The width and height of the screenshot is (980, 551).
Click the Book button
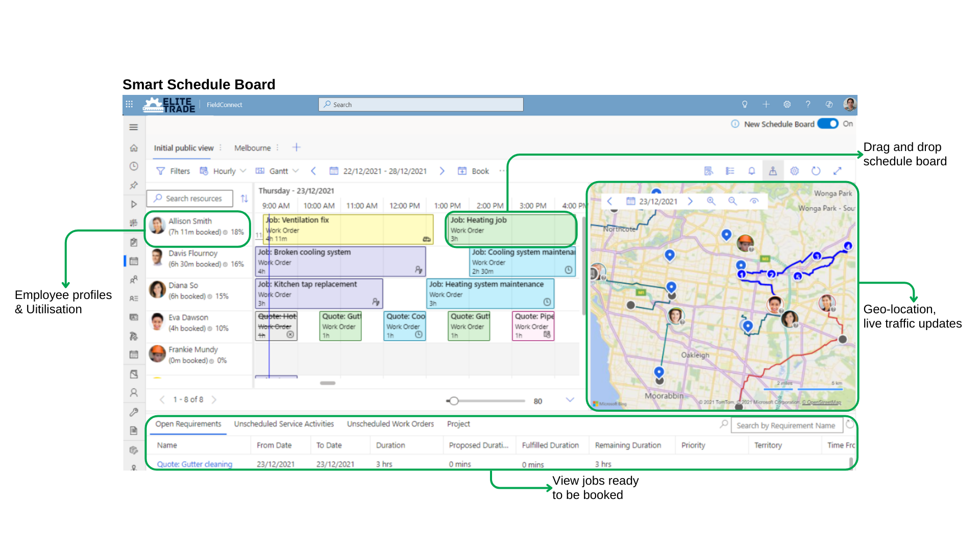pos(473,171)
